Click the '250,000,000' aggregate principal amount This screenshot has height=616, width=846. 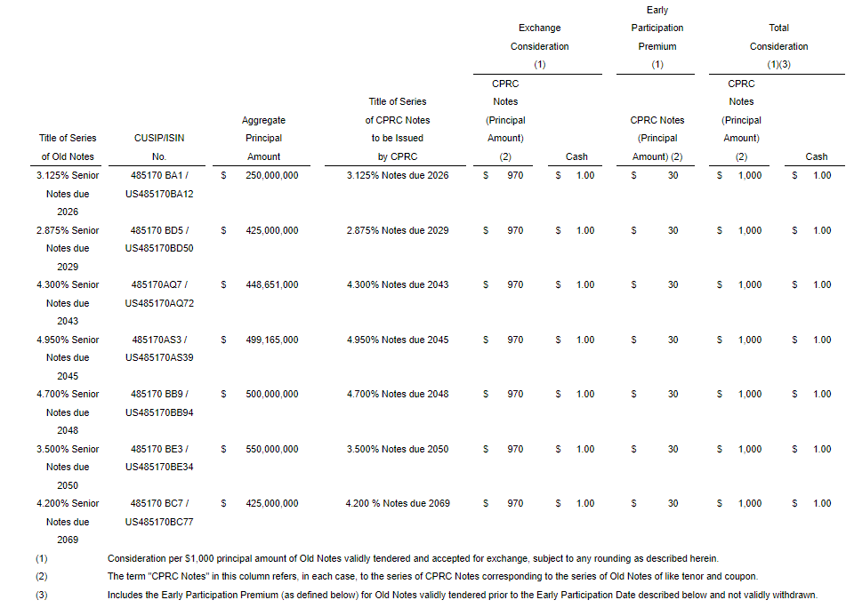272,175
